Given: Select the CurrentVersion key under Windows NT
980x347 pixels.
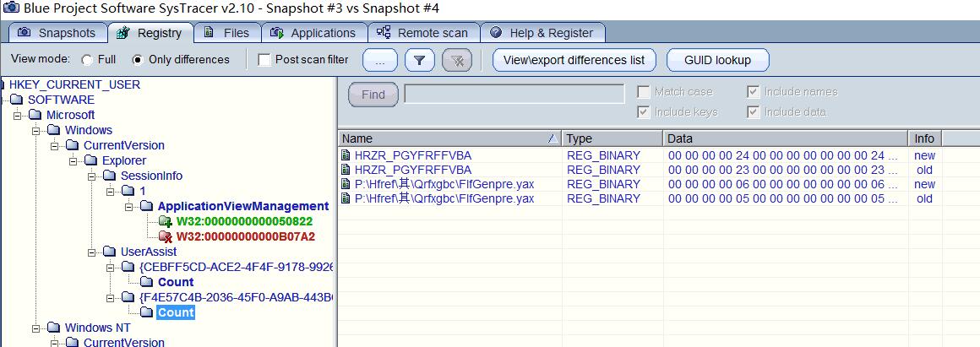Looking at the screenshot, I should 123,342.
